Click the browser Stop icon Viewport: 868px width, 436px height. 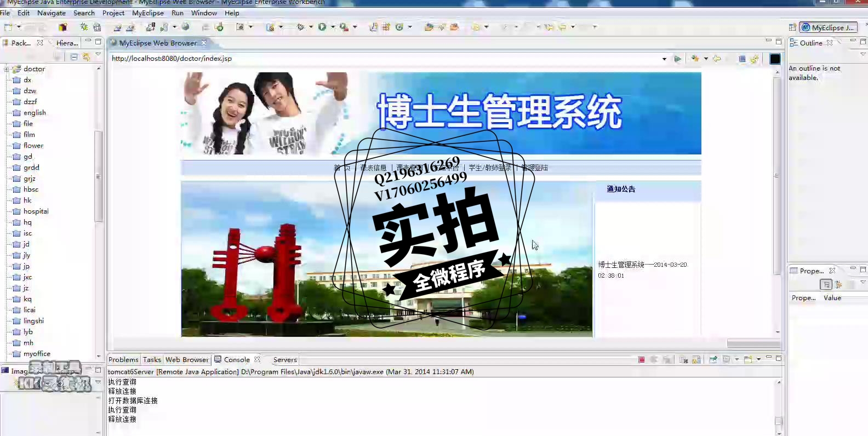pyautogui.click(x=742, y=59)
